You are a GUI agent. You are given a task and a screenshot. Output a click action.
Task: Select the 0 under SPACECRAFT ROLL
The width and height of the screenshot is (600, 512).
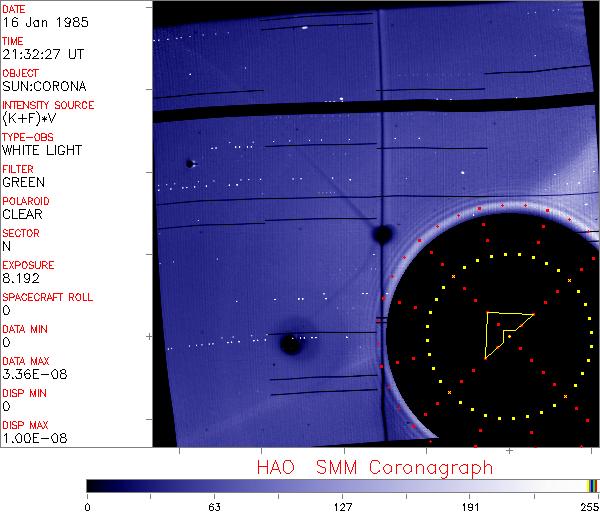(7, 310)
